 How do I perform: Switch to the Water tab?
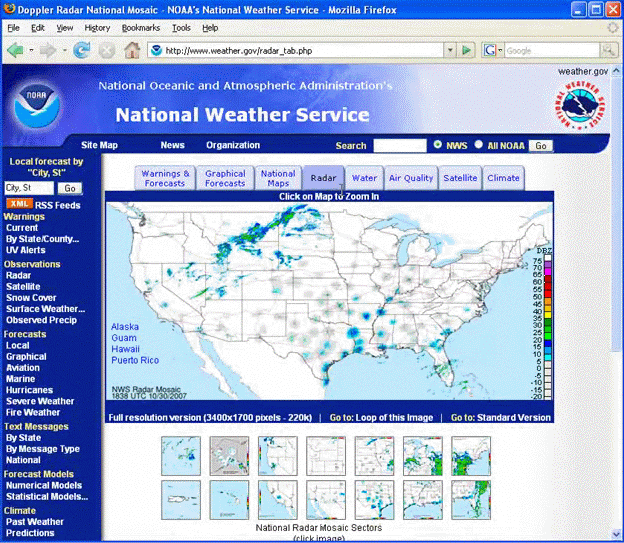coord(364,178)
